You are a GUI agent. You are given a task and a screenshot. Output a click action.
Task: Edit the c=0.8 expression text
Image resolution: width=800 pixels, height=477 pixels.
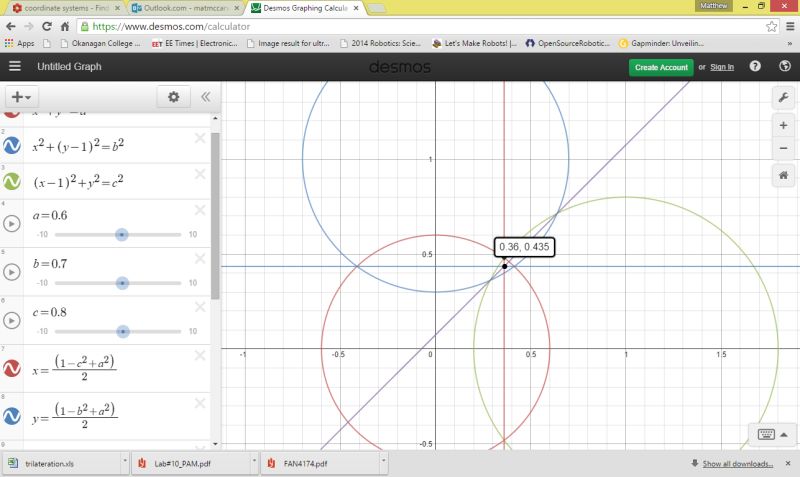click(50, 312)
